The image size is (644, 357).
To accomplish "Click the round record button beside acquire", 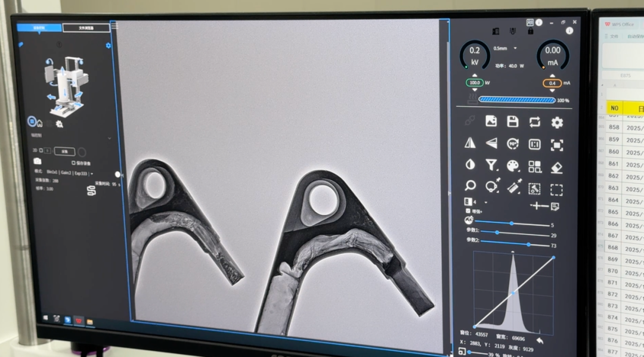I will point(82,152).
